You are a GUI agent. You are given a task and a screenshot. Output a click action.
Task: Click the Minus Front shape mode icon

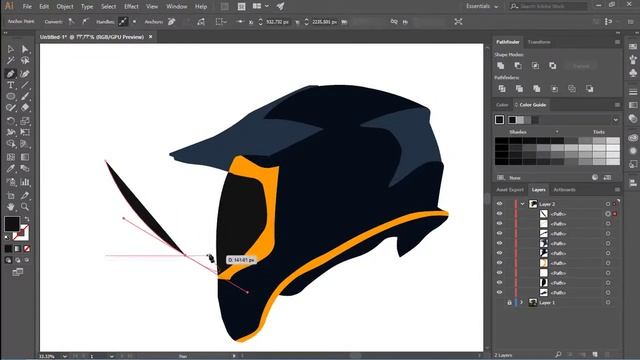pos(518,66)
